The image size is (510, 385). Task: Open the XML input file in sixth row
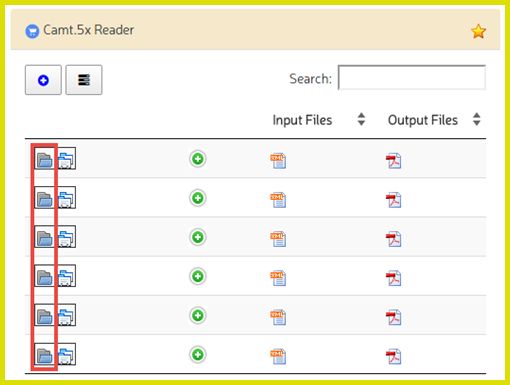point(278,356)
